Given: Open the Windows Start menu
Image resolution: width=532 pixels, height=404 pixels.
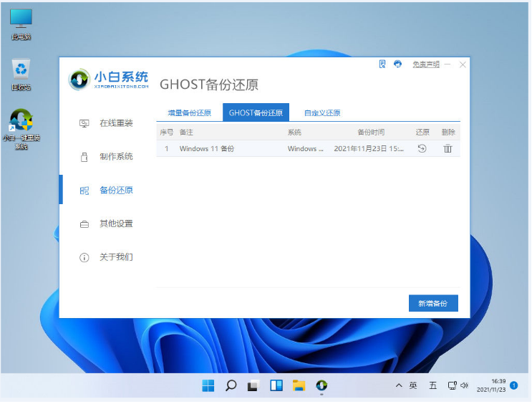Looking at the screenshot, I should click(x=208, y=385).
